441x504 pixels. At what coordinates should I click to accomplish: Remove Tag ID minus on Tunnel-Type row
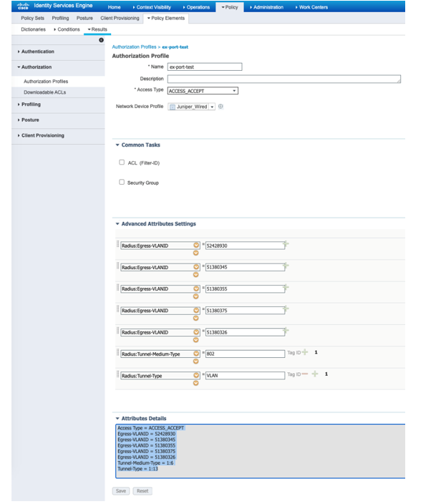pos(305,374)
